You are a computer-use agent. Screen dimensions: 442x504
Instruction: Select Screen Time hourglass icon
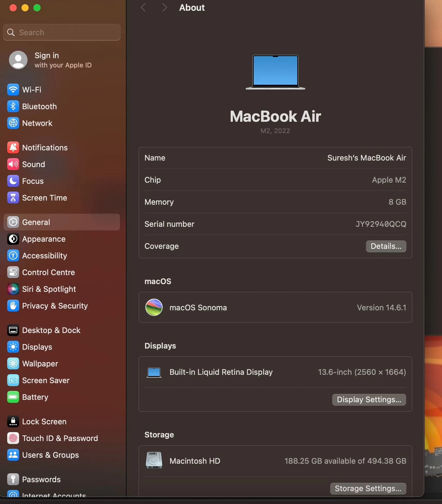[x=13, y=198]
